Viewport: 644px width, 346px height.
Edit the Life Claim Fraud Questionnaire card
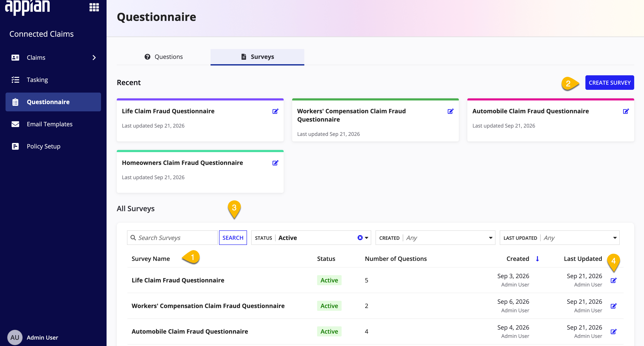[275, 111]
